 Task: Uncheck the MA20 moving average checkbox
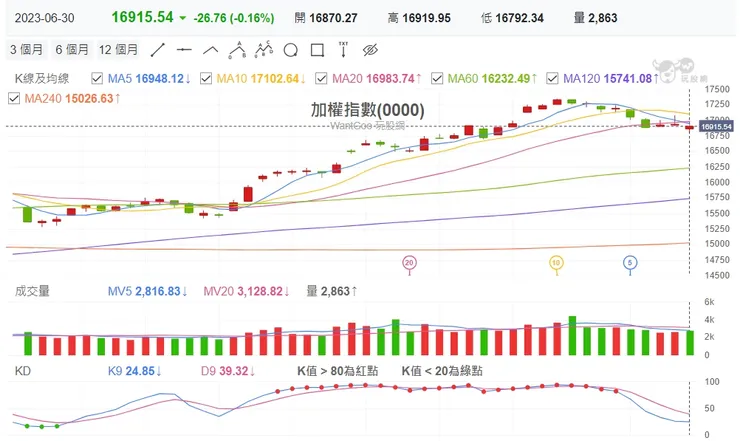[321, 78]
